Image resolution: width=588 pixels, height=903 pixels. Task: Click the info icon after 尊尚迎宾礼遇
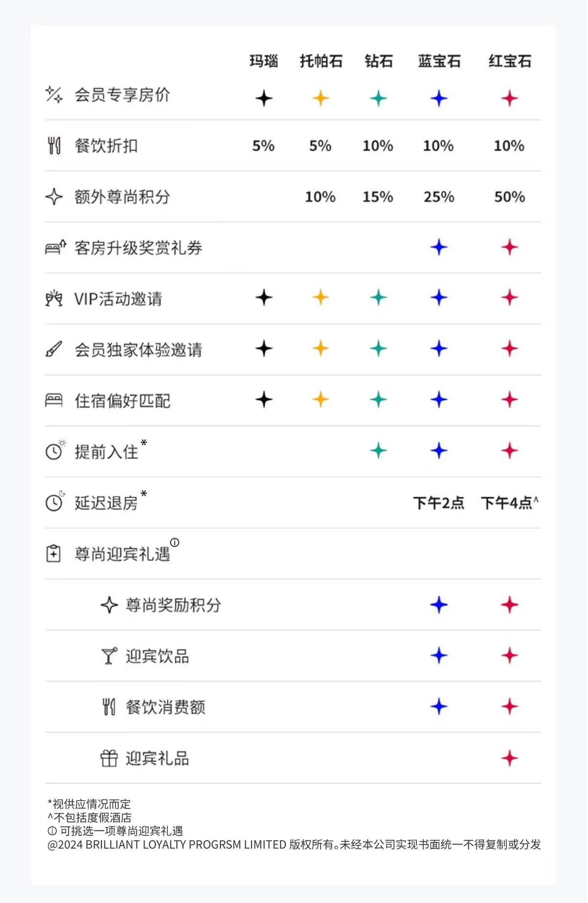click(x=175, y=542)
